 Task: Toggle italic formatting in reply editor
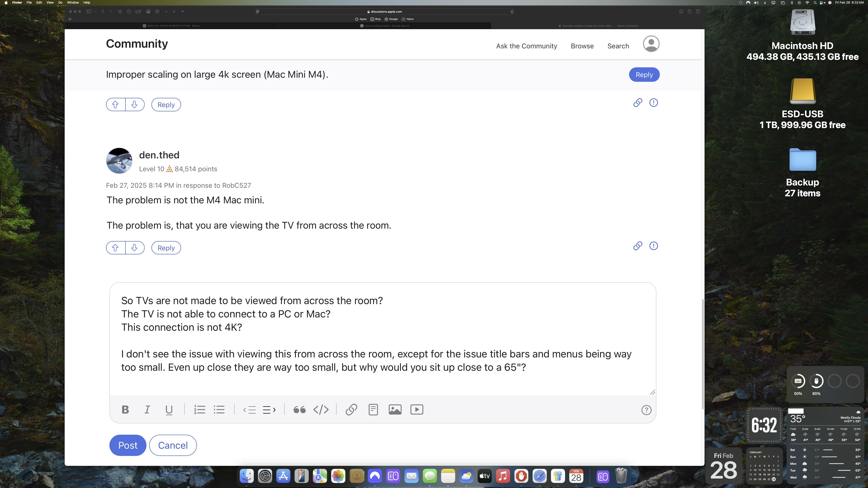[147, 410]
